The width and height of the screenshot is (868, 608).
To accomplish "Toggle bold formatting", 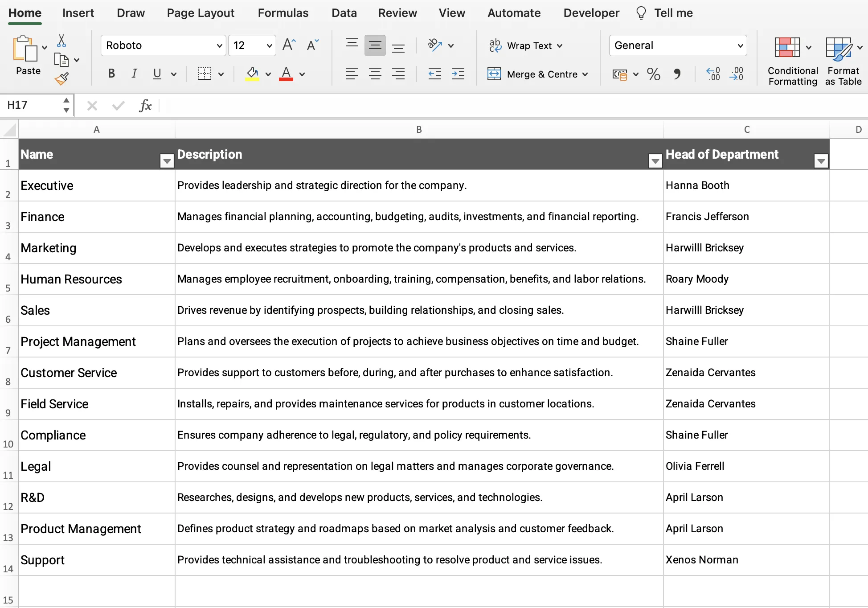I will click(111, 74).
